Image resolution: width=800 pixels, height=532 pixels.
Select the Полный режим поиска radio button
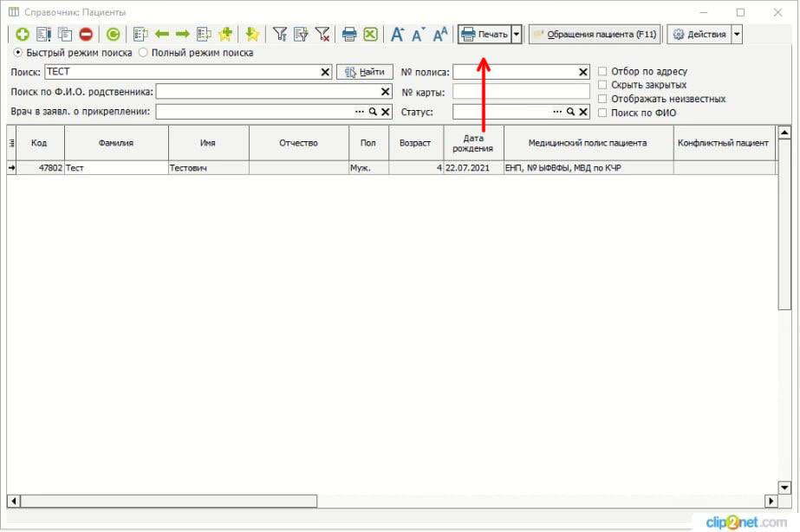pos(144,53)
